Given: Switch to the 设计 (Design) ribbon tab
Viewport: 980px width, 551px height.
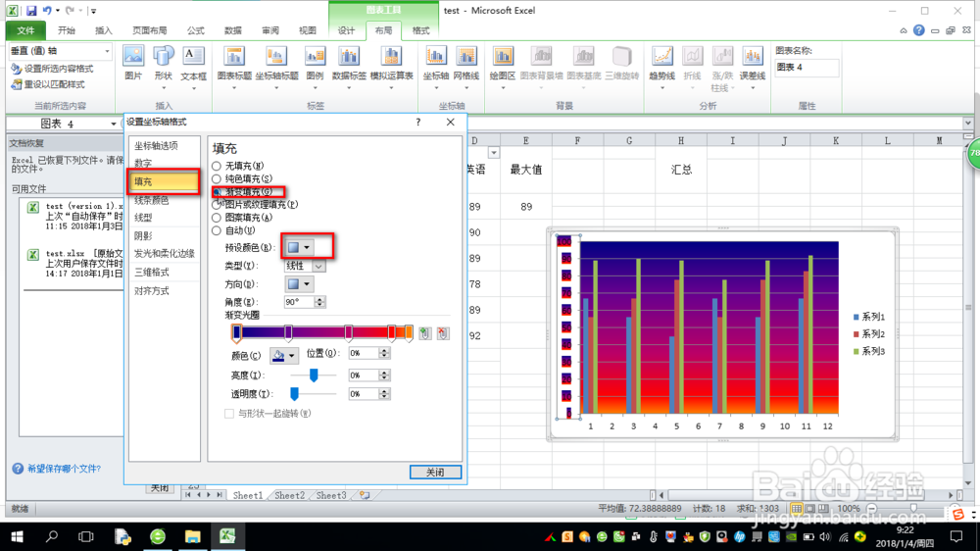Looking at the screenshot, I should 346,30.
